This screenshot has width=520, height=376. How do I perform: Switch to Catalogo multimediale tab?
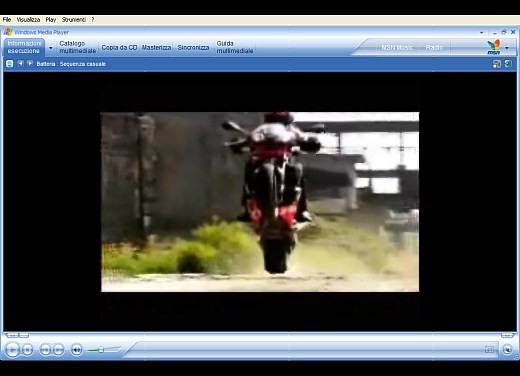77,47
